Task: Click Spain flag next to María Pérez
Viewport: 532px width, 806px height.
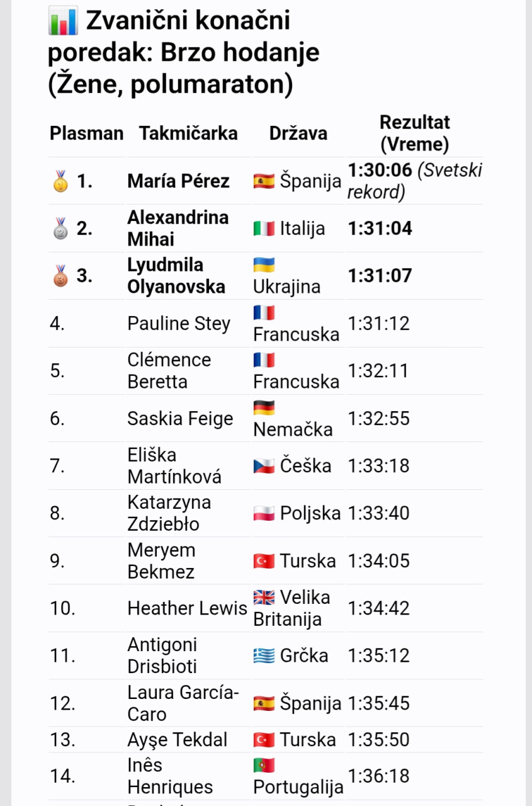Action: [264, 181]
